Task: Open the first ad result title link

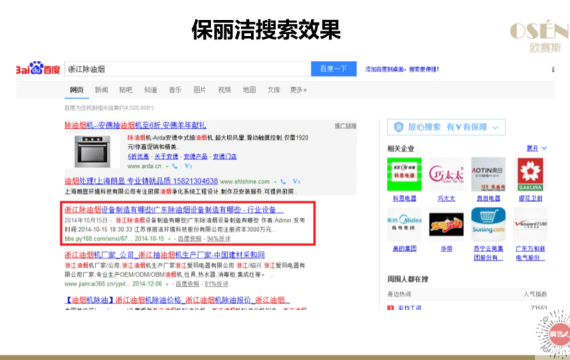Action: 135,125
